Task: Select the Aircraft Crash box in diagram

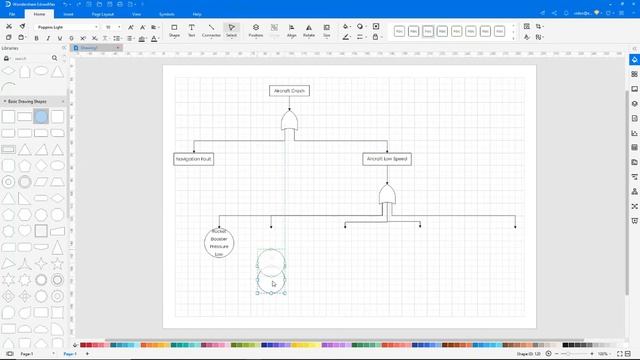Action: point(289,91)
